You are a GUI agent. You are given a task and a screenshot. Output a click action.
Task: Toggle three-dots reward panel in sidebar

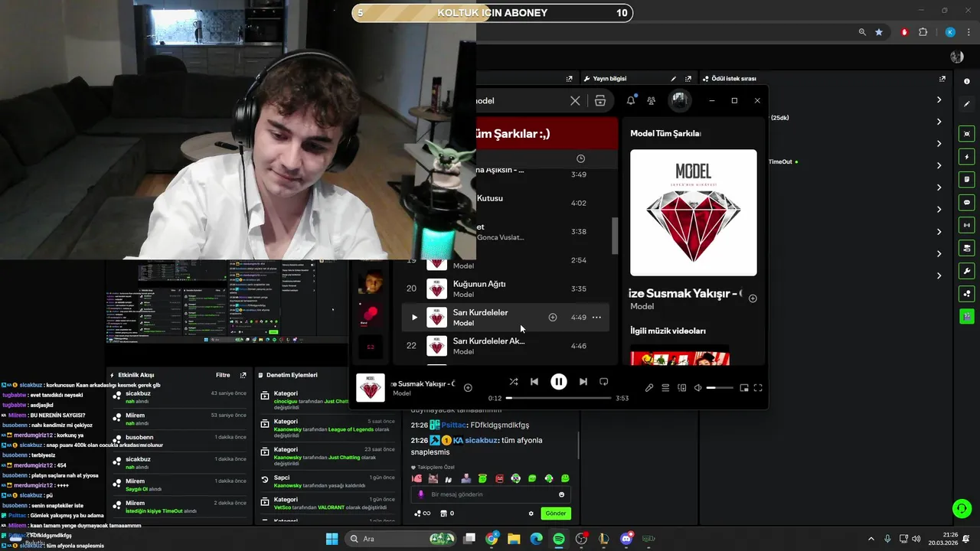(x=967, y=293)
